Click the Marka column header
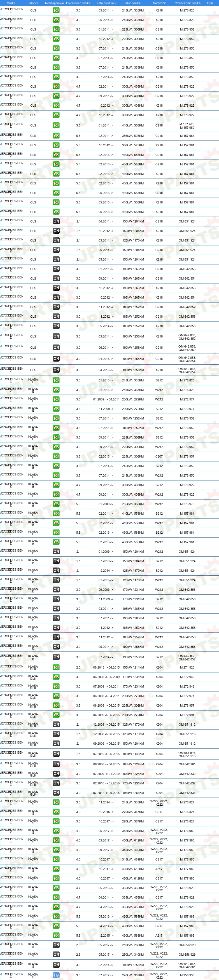Image resolution: width=219 pixels, height=980 pixels. coord(11,3)
